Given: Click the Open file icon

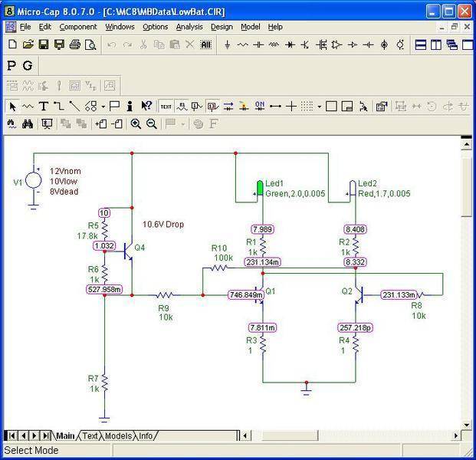Looking at the screenshot, I should tap(28, 45).
